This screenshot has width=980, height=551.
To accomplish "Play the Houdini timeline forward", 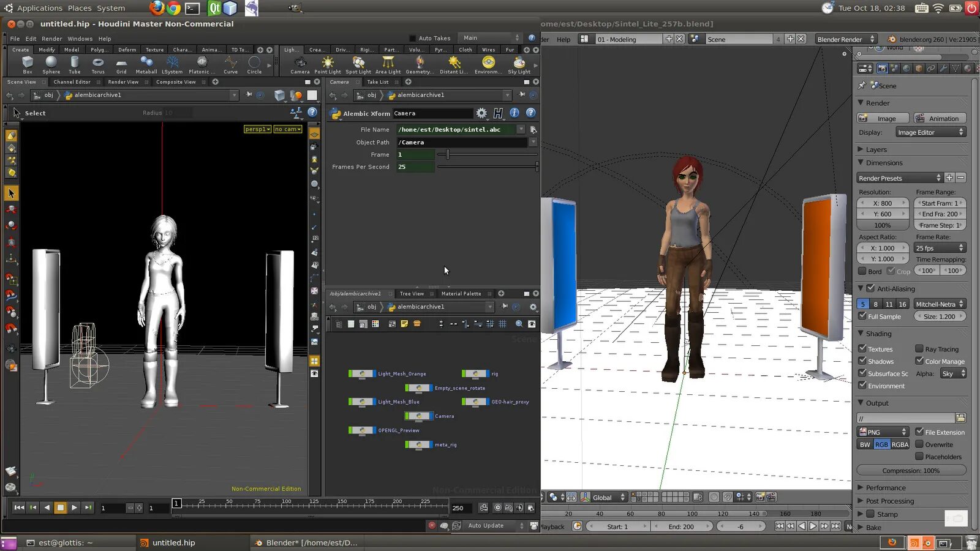I will point(74,508).
